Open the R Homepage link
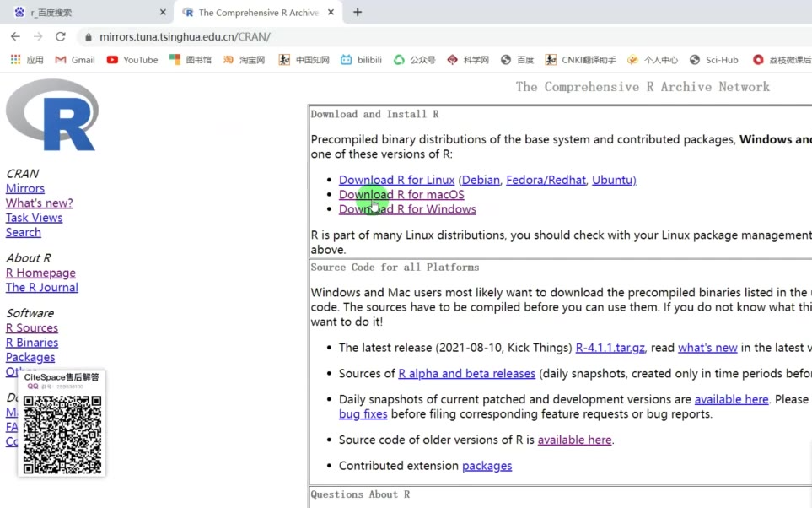The height and width of the screenshot is (508, 812). pos(40,273)
